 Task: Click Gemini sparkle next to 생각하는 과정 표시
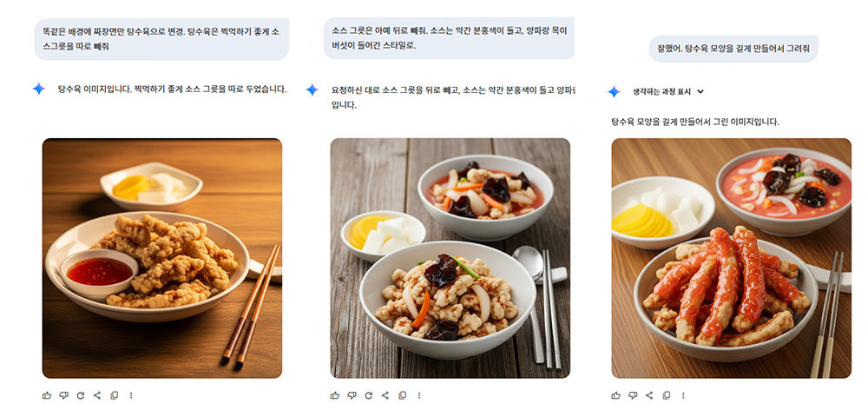(614, 92)
